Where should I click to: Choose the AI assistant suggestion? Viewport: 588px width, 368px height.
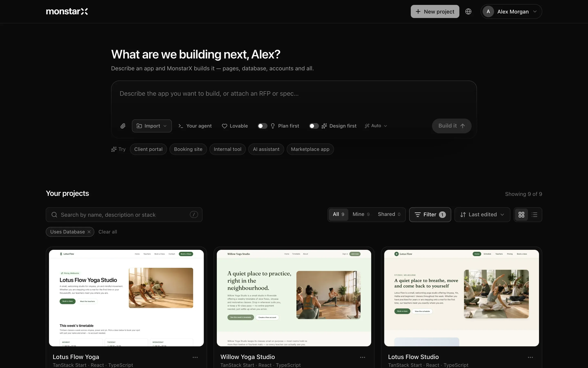[x=266, y=149]
